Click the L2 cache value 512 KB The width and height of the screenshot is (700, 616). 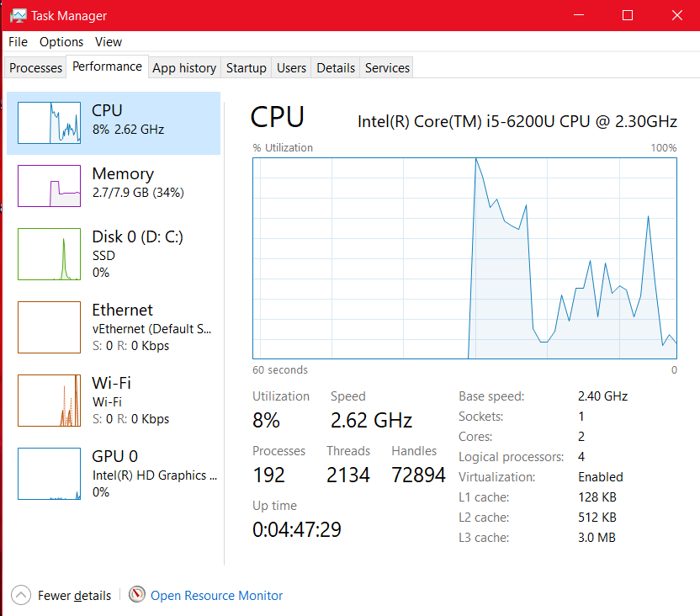coord(597,517)
